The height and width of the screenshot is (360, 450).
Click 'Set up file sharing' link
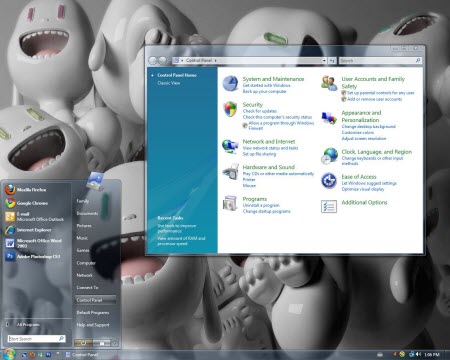[x=259, y=154]
